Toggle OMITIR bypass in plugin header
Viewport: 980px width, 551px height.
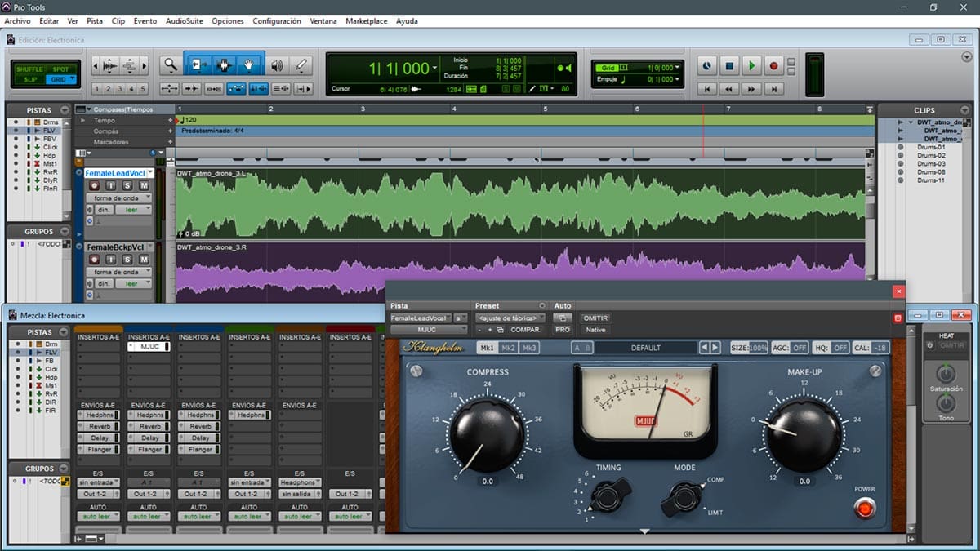click(595, 318)
